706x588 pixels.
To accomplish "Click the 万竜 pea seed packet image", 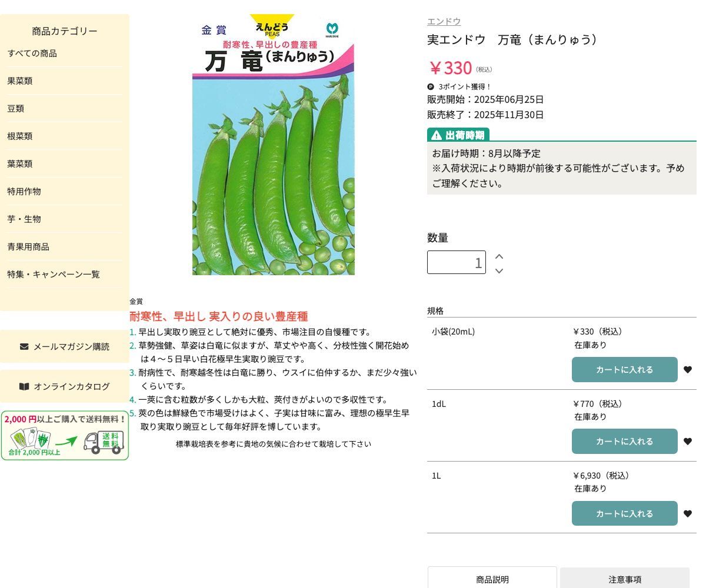I will (x=274, y=145).
